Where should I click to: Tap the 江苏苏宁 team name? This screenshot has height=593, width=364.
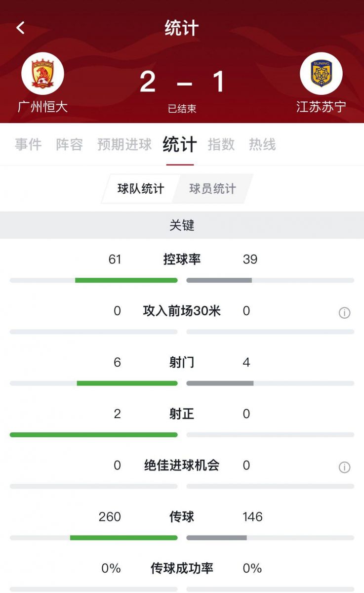(x=321, y=106)
